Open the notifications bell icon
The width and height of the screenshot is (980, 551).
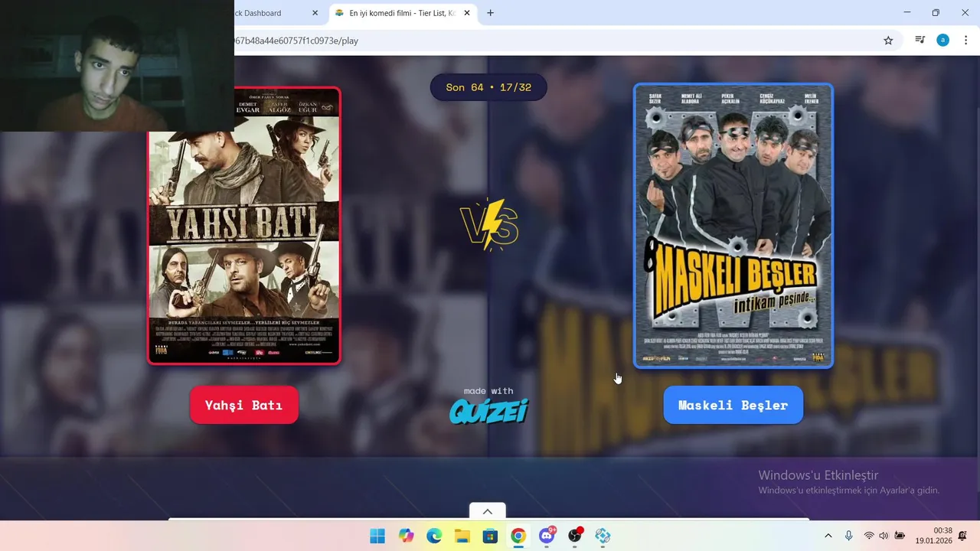962,536
